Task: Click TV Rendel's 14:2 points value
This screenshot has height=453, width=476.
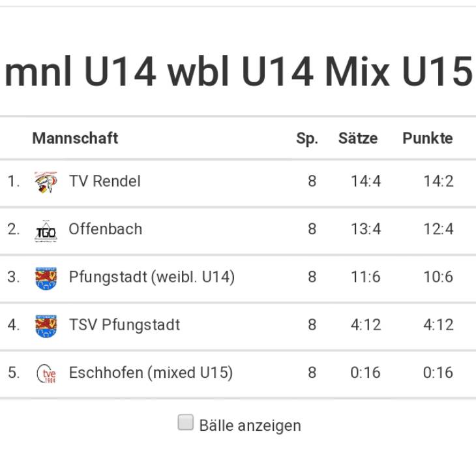Action: click(438, 181)
